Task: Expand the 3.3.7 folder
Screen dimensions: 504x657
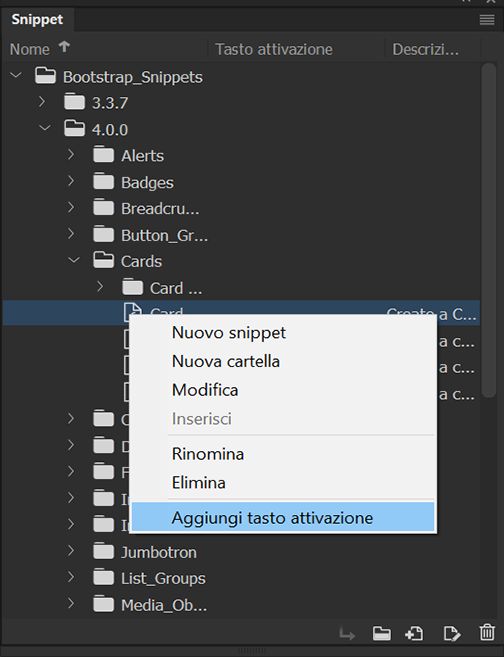Action: [x=42, y=101]
